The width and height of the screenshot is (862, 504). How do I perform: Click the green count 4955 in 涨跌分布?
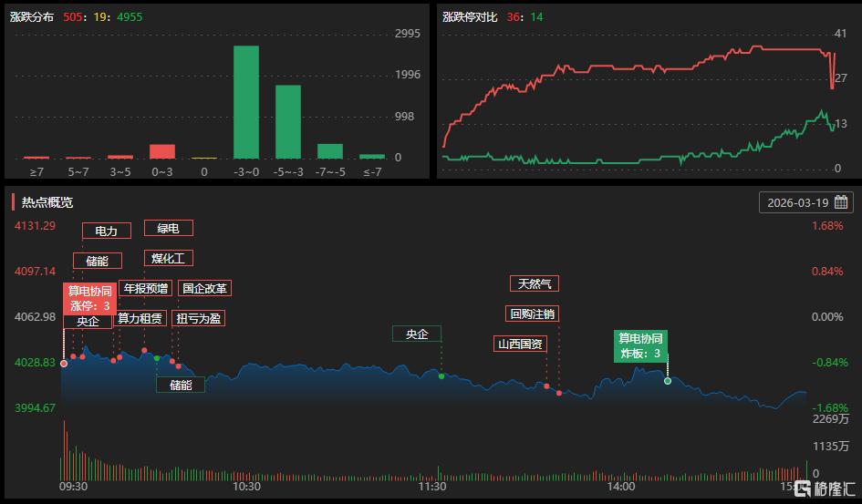[x=130, y=17]
